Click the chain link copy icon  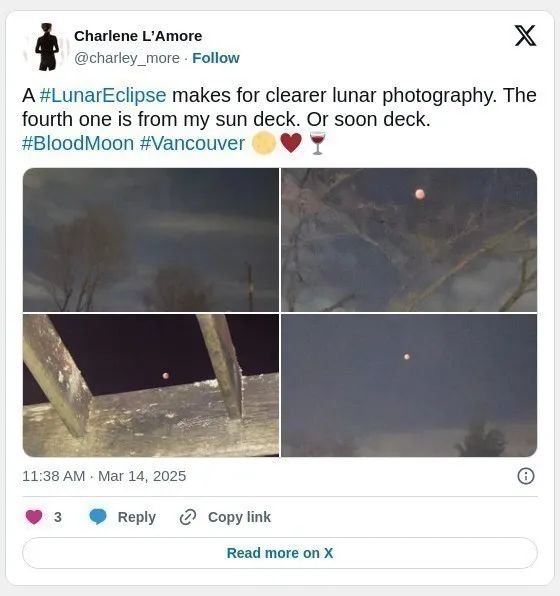pyautogui.click(x=188, y=517)
